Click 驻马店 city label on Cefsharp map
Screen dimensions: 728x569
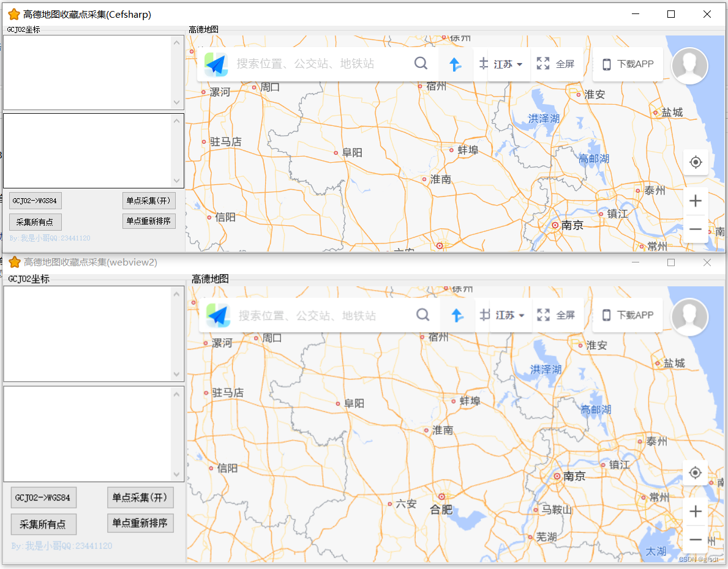(x=226, y=141)
